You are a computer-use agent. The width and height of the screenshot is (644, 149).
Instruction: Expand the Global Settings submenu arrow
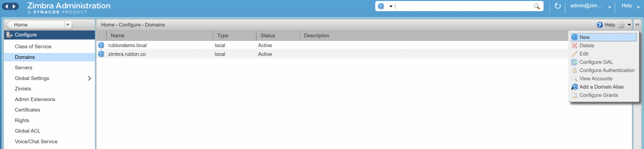pyautogui.click(x=89, y=78)
